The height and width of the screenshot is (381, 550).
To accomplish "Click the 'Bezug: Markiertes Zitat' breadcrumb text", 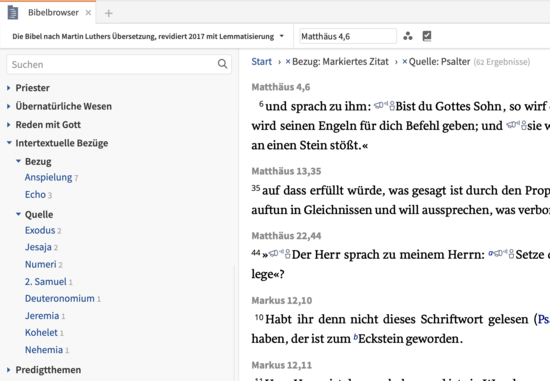I will tap(340, 62).
